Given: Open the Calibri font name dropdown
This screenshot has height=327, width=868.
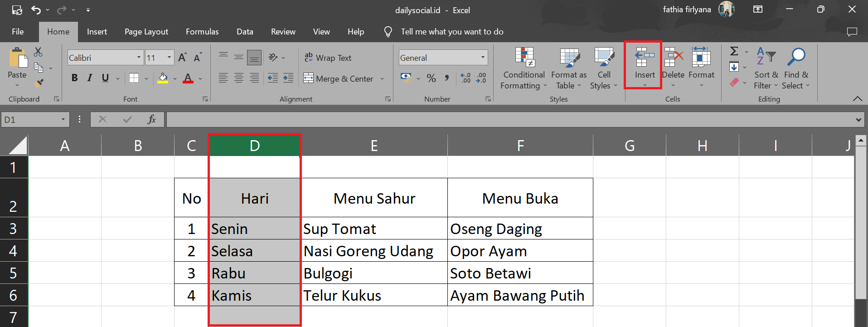Looking at the screenshot, I should [x=139, y=58].
